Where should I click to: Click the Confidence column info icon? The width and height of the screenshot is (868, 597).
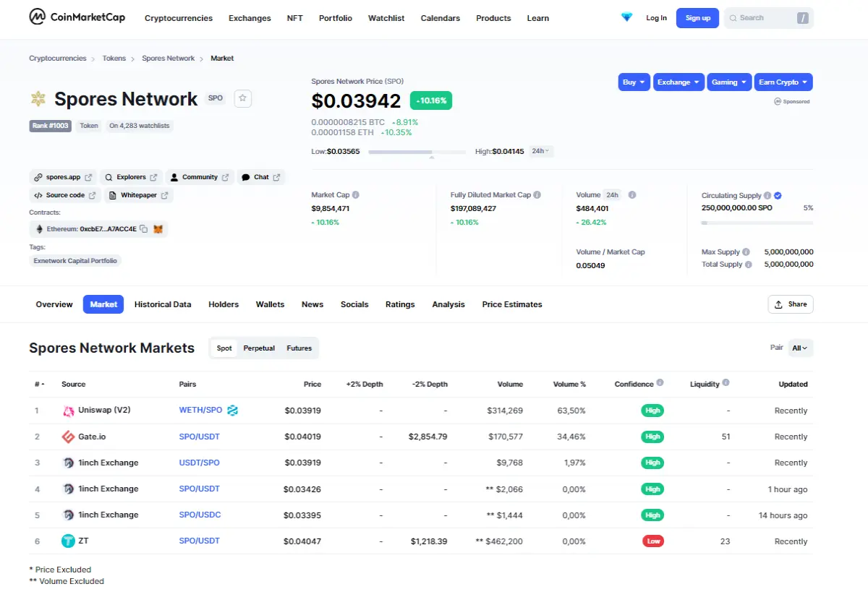coord(660,383)
